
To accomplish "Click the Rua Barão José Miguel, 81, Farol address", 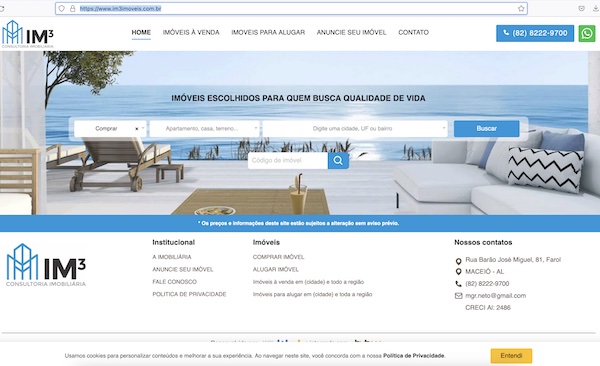I will [x=513, y=260].
